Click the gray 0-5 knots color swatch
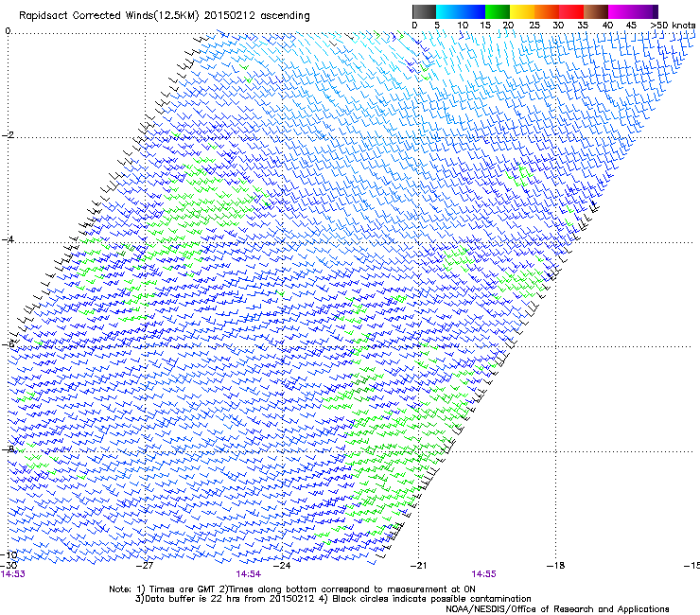The image size is (700, 615). coord(424,11)
